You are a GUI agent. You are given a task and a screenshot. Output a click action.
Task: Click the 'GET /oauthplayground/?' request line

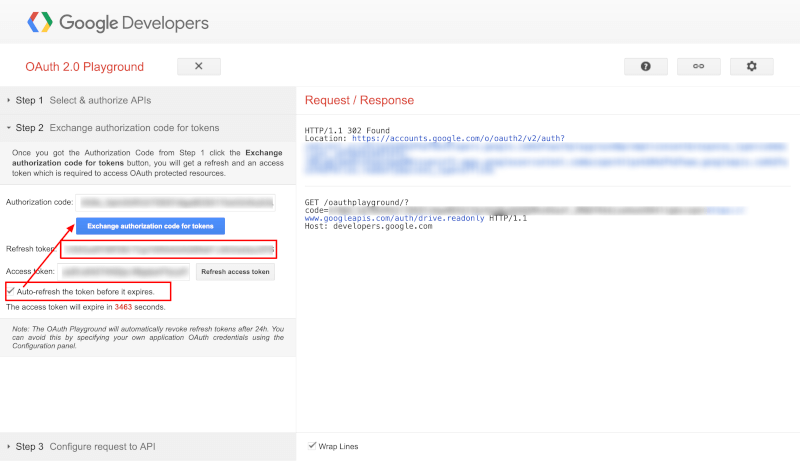(357, 202)
